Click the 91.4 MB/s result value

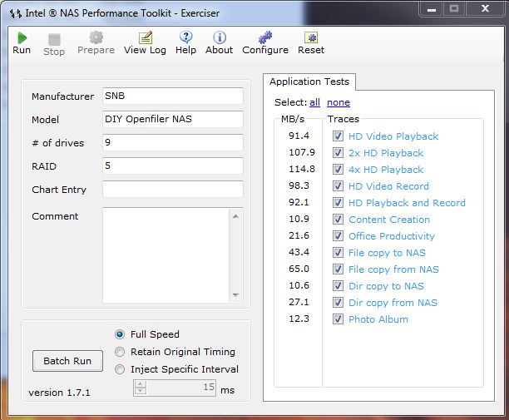[299, 136]
